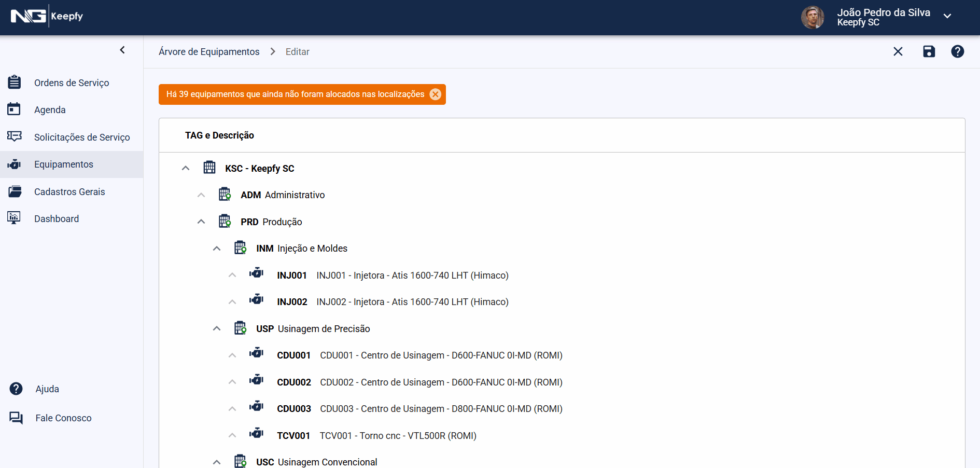Dismiss the orange unallocated equipment alert
Screen dimensions: 980x468
click(436, 94)
